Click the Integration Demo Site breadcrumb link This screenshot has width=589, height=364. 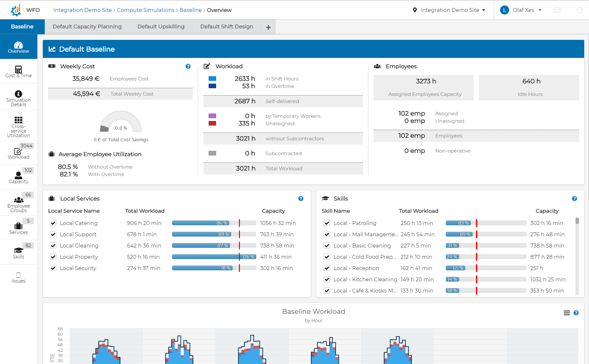[x=82, y=10]
